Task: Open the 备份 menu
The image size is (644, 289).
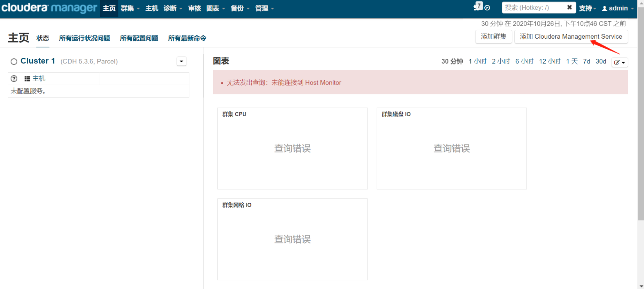Action: [240, 8]
